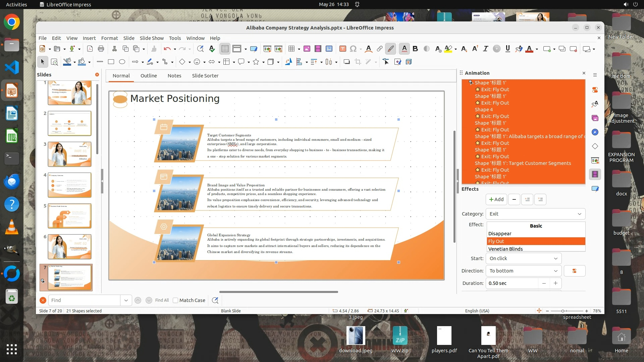Enable the Match Case checkbox
This screenshot has width=644, height=362.
[x=175, y=300]
